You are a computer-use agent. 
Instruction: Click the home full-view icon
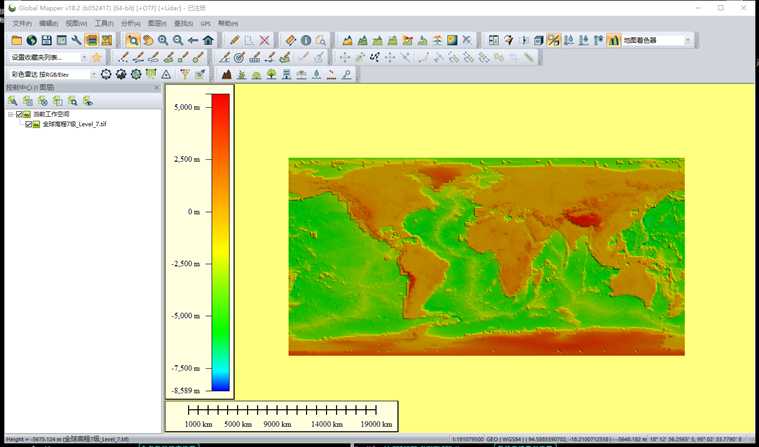click(x=208, y=40)
